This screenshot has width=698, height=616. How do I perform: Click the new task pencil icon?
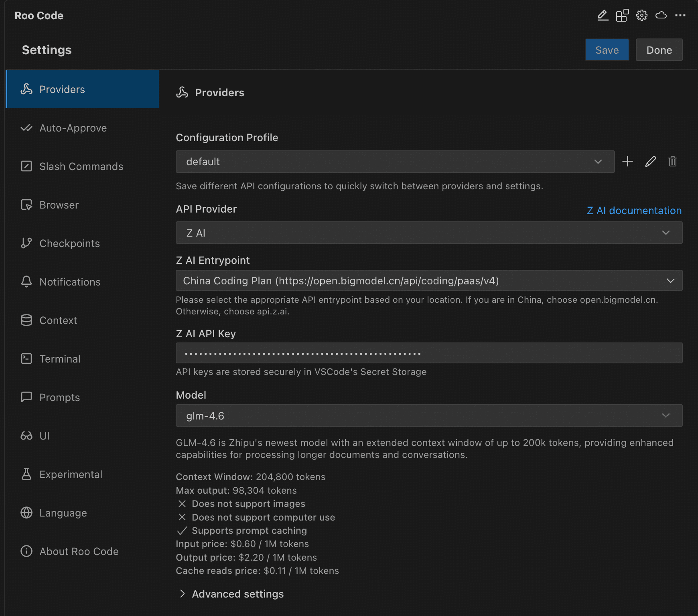click(603, 16)
